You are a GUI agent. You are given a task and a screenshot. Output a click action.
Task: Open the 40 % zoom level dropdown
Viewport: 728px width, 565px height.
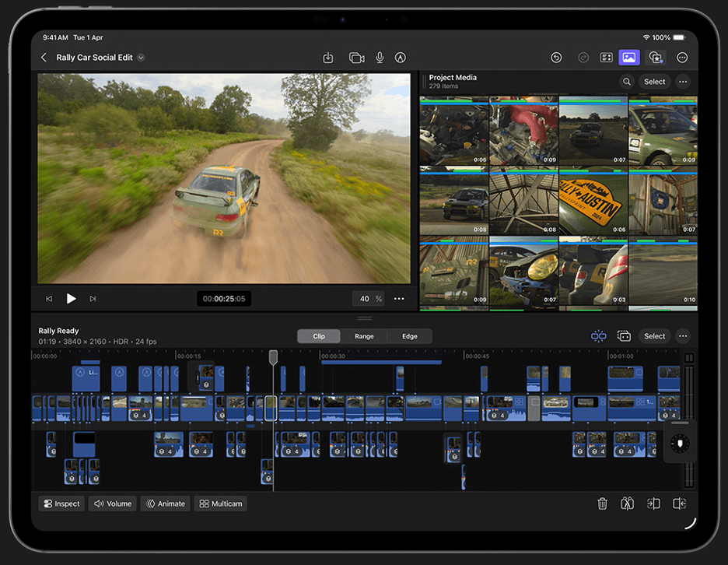tap(369, 299)
